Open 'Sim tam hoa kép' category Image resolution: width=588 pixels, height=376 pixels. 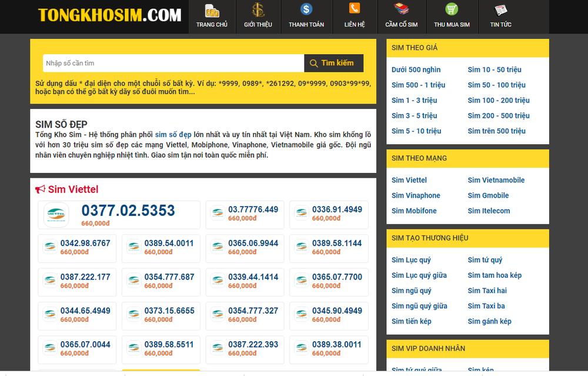pyautogui.click(x=495, y=275)
